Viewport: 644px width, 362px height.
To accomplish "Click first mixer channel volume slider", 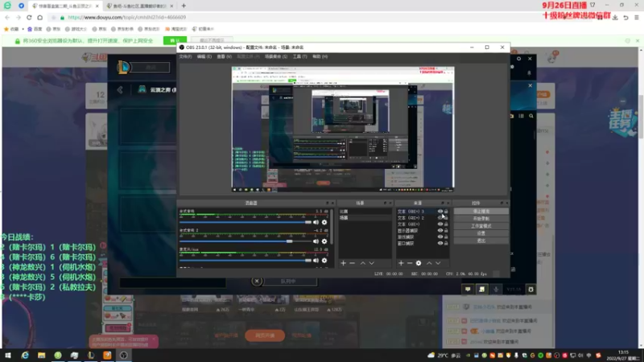I will click(246, 222).
